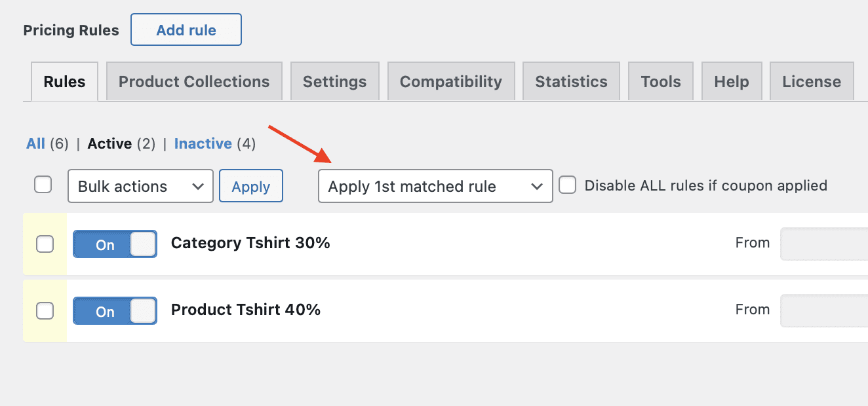Click the Add rule button
Image resolution: width=868 pixels, height=406 pixels.
click(x=186, y=29)
